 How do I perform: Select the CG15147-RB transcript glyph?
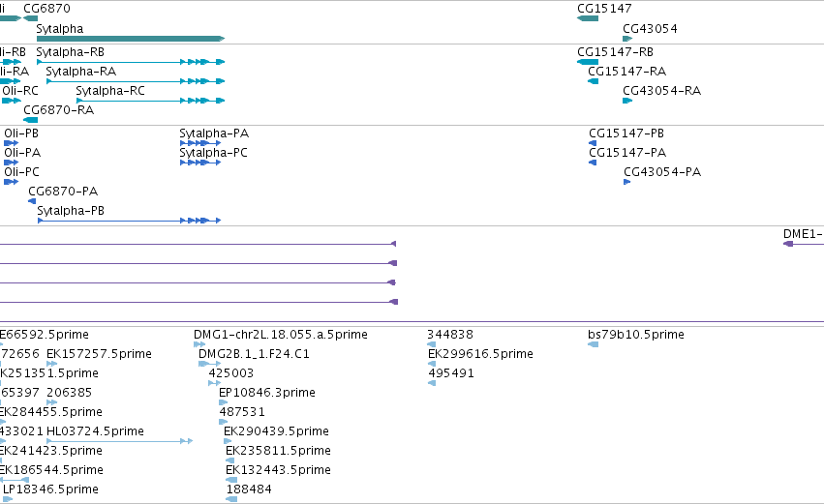(x=588, y=62)
